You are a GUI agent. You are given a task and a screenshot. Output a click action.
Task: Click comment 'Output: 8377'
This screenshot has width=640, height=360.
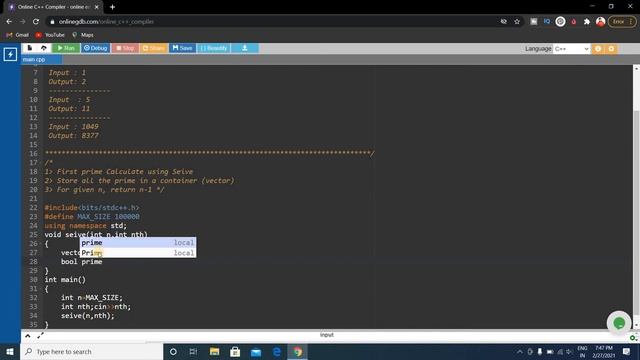73,136
